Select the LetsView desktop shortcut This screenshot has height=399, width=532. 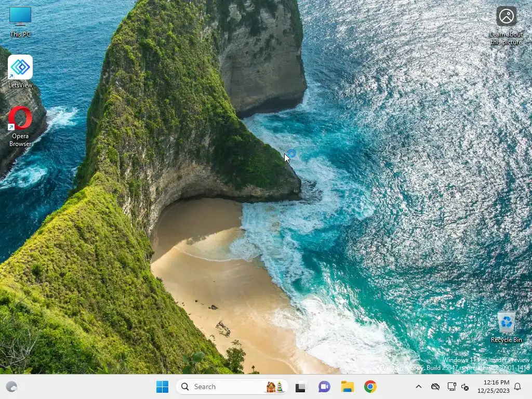coord(20,72)
